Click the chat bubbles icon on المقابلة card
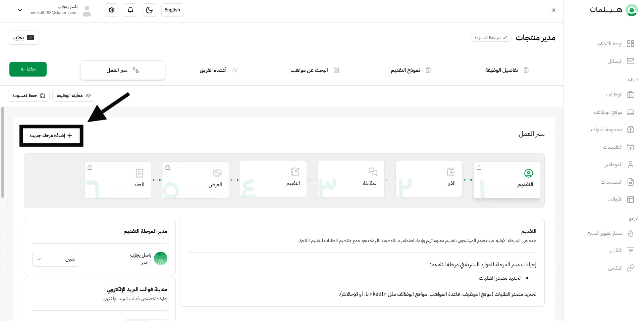 click(373, 172)
